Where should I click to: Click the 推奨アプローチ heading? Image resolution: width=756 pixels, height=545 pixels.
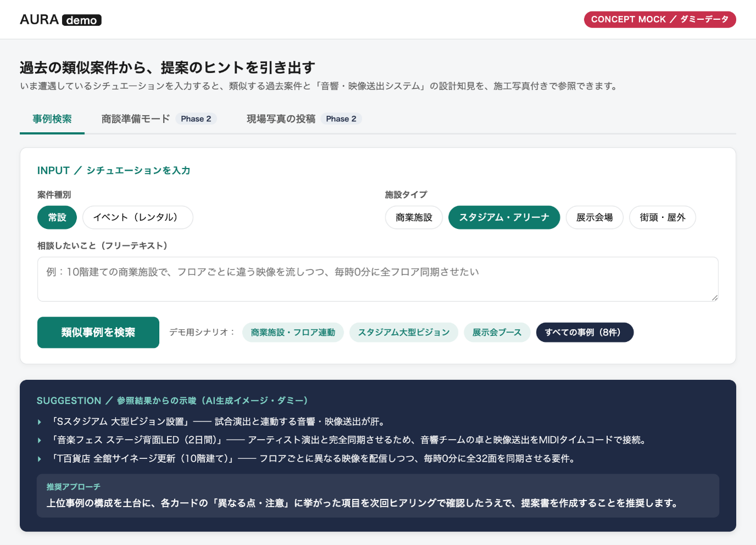[x=74, y=487]
